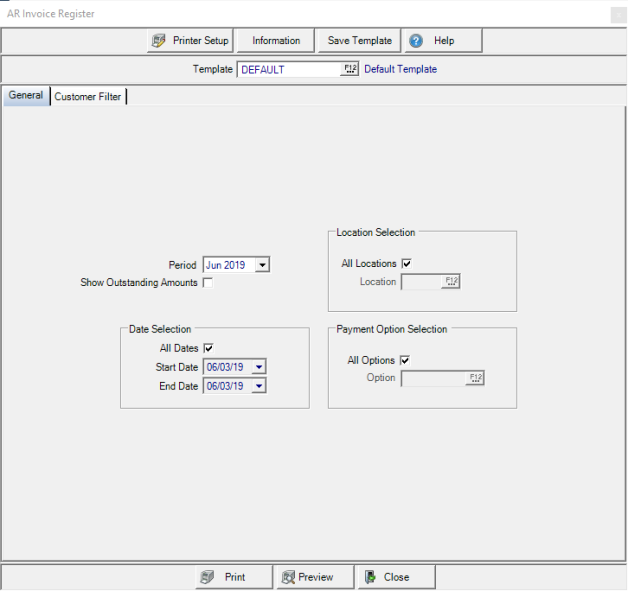Click the Preview magnifier icon
The height and width of the screenshot is (591, 628).
(287, 577)
